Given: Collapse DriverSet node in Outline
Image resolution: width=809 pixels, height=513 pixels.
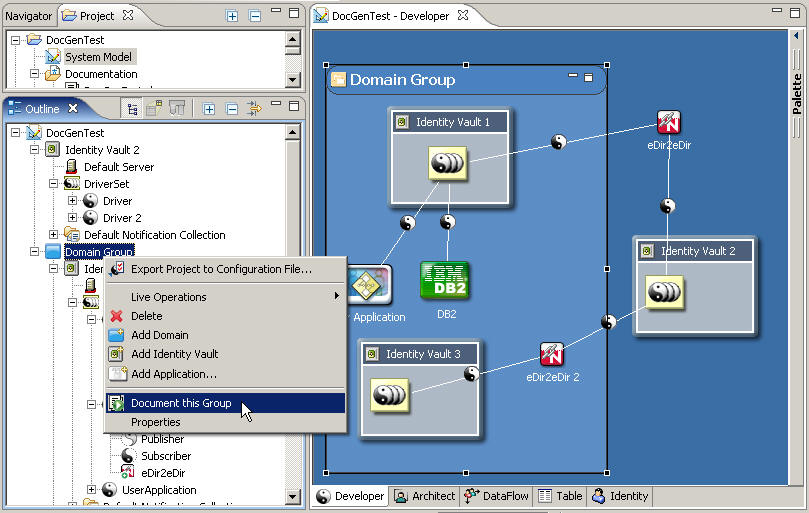Looking at the screenshot, I should click(x=54, y=184).
